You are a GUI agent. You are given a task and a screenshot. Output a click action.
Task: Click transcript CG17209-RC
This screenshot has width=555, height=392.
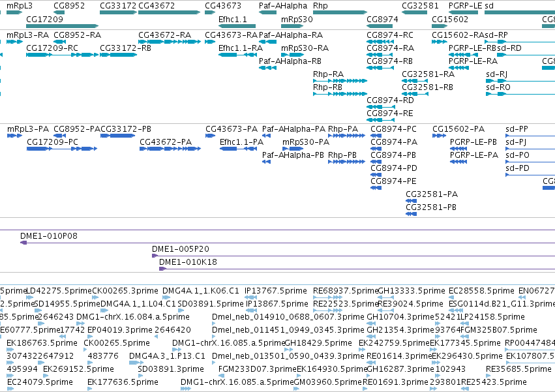point(52,48)
